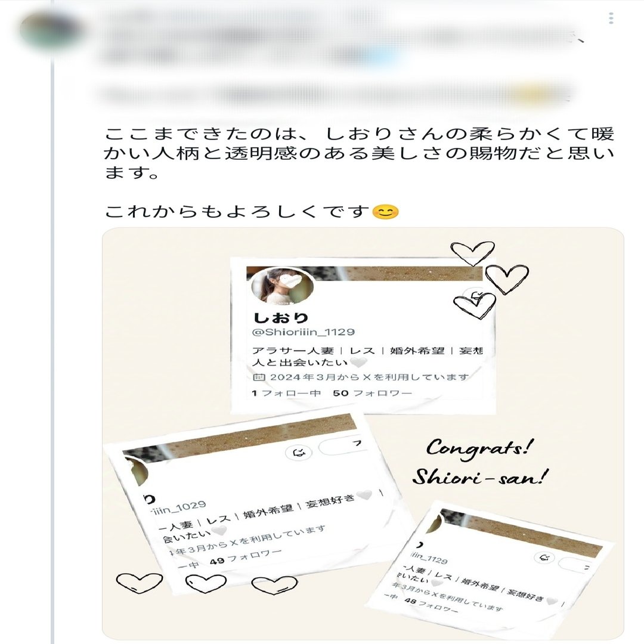Click the notification bell icon in the 49 フォロワー card
The height and width of the screenshot is (644, 644).
[299, 453]
